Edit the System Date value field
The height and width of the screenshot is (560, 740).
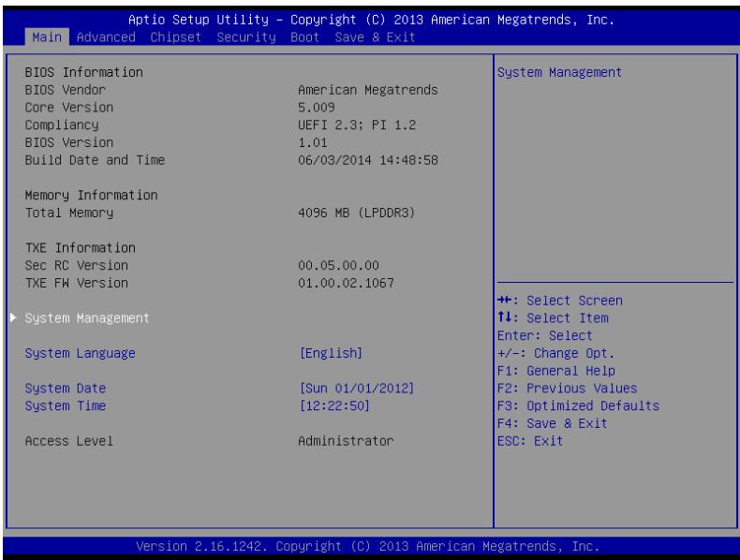(357, 389)
